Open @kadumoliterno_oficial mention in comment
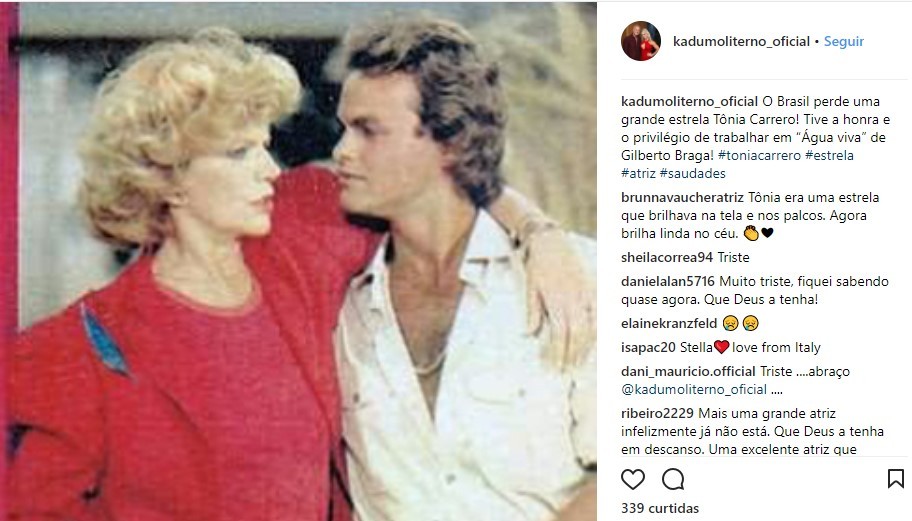This screenshot has width=912, height=521. 694,390
